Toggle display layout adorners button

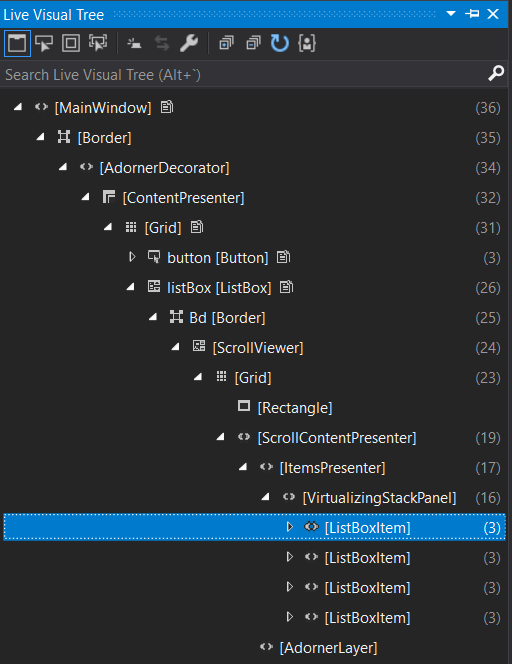click(71, 43)
